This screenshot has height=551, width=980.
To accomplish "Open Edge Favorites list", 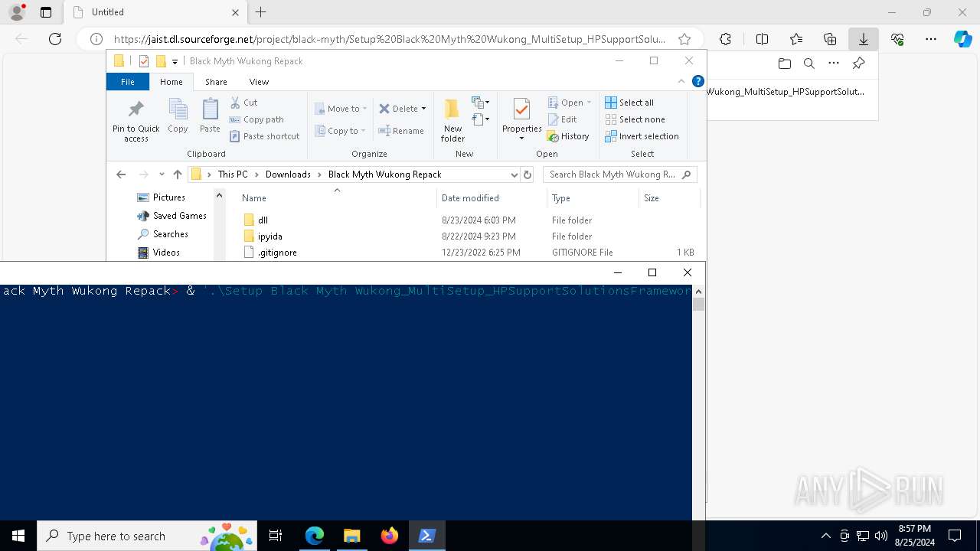I will click(796, 39).
